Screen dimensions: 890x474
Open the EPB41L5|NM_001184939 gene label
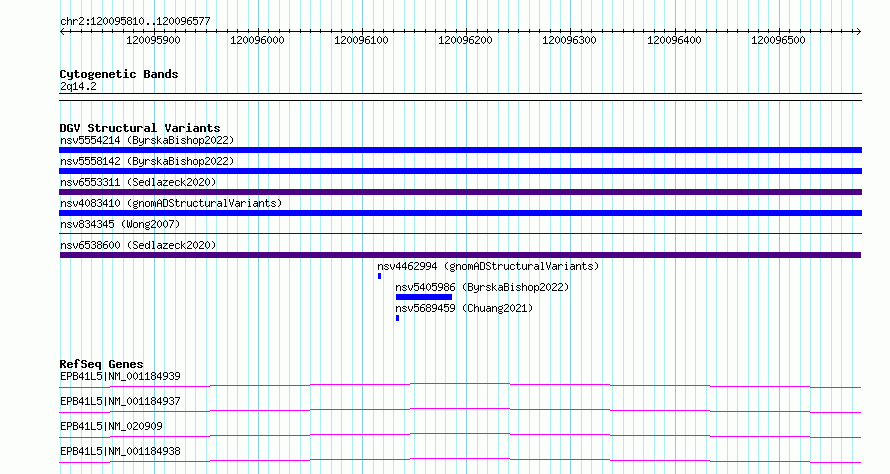tap(120, 376)
